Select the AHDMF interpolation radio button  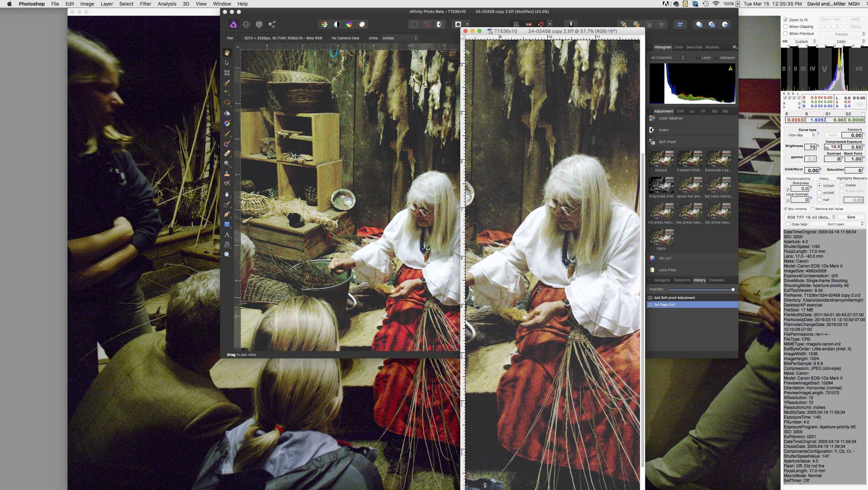tap(819, 193)
